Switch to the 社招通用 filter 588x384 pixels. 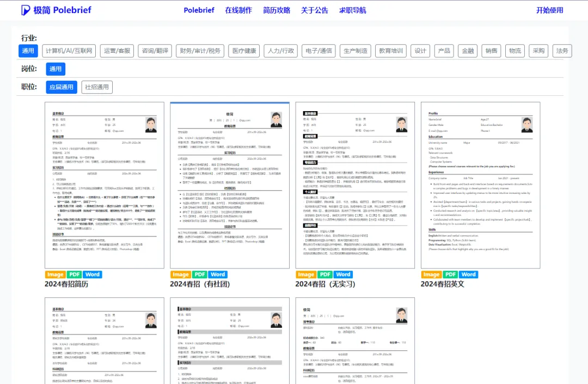96,87
